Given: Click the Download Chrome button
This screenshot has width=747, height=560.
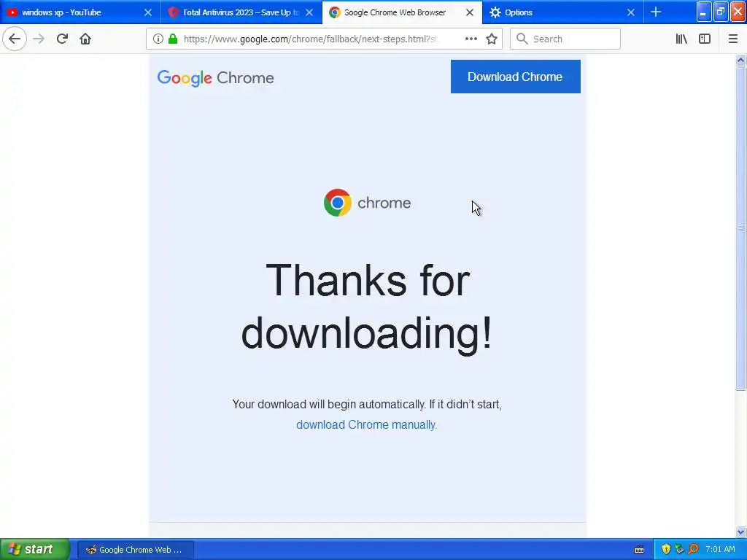Looking at the screenshot, I should pyautogui.click(x=516, y=77).
